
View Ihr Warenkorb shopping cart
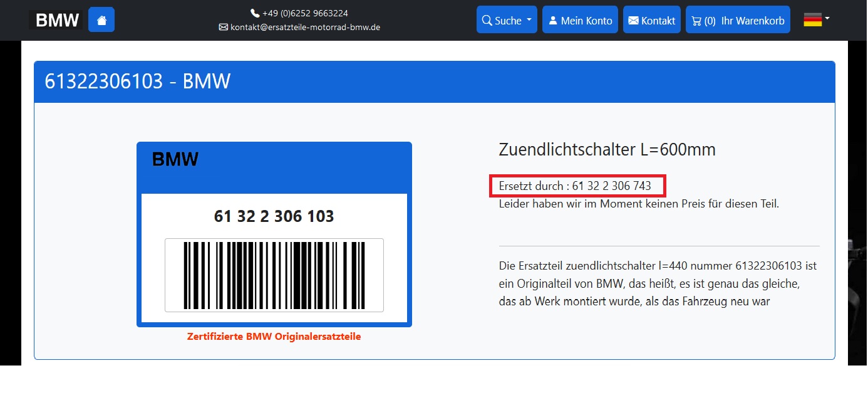[738, 20]
